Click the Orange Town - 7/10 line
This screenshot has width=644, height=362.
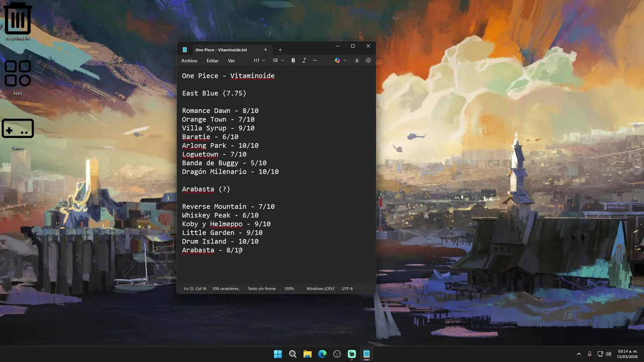pos(218,120)
